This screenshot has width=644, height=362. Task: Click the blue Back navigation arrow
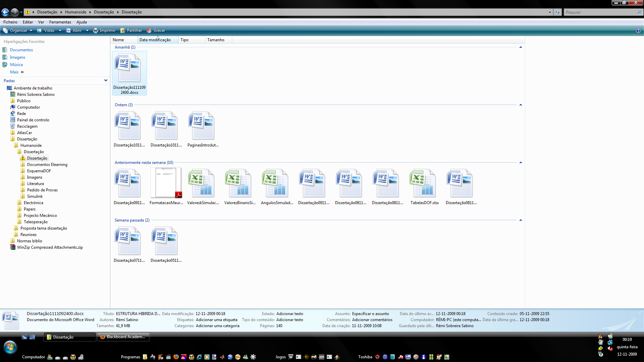(5, 12)
